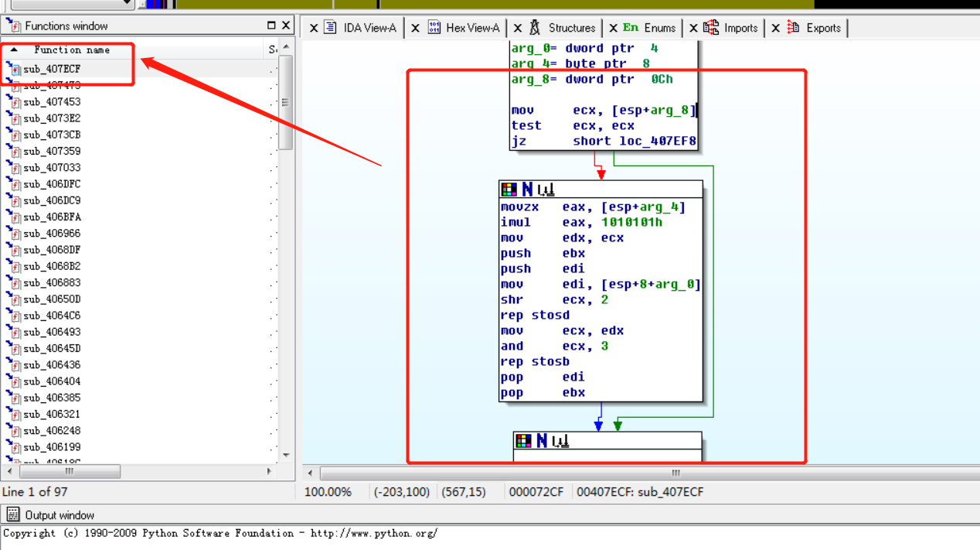Sort by Function name column header
Viewport: 980px width, 550px height.
[x=72, y=50]
